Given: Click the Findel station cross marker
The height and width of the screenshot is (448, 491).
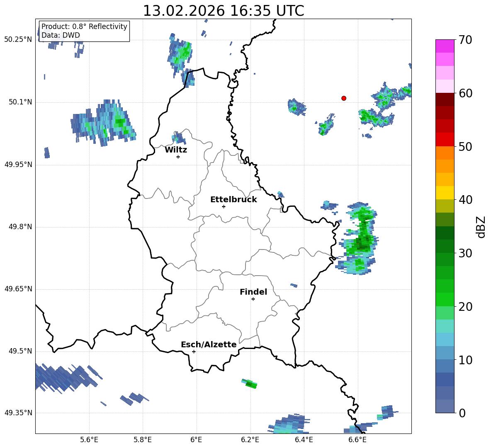Looking at the screenshot, I should point(253,299).
